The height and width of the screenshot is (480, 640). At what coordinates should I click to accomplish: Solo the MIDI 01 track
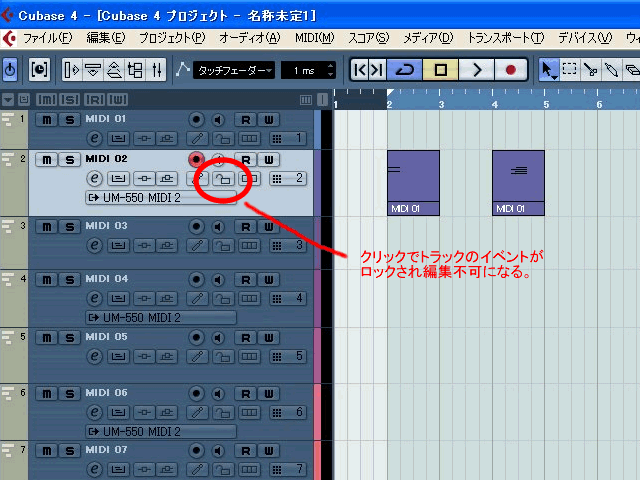coord(70,120)
